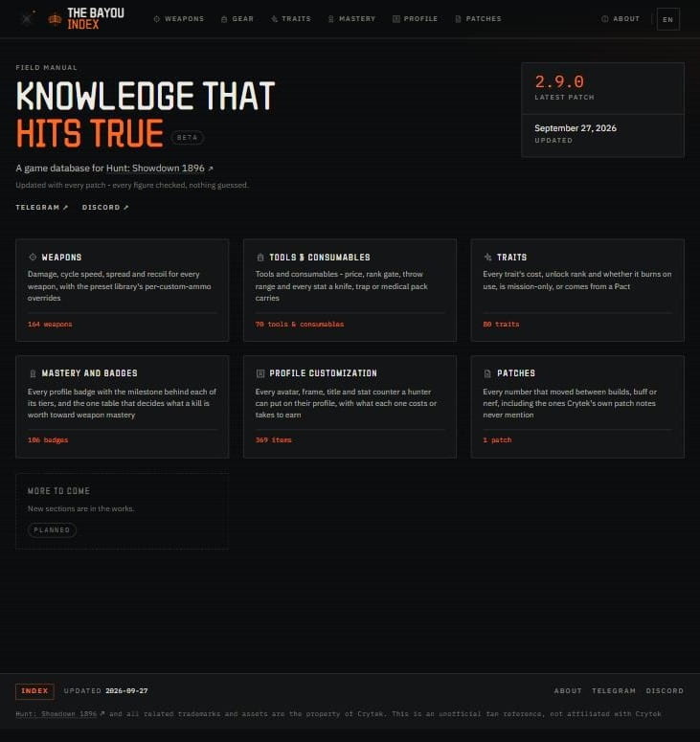700x742 pixels.
Task: Click the 'FIELD MANUAL' label
Action: [x=46, y=68]
